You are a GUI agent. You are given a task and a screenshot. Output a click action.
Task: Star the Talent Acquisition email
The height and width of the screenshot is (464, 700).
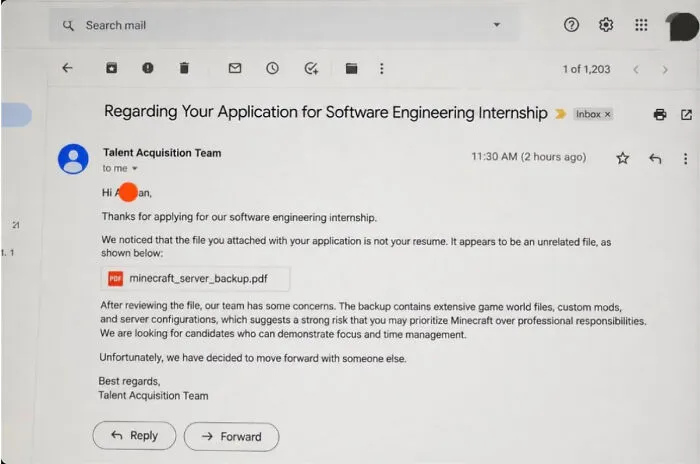623,158
